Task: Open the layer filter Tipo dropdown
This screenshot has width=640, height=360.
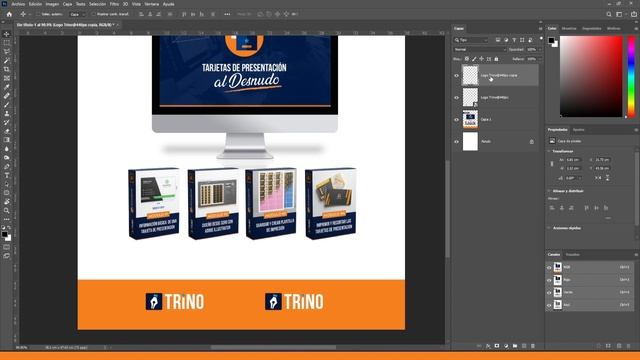Action: click(471, 40)
